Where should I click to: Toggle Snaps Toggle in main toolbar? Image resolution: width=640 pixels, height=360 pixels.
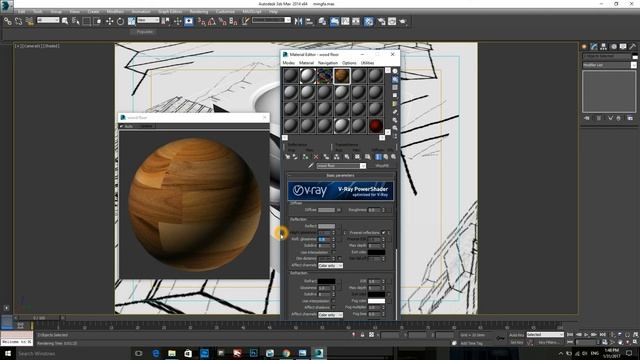(201, 21)
